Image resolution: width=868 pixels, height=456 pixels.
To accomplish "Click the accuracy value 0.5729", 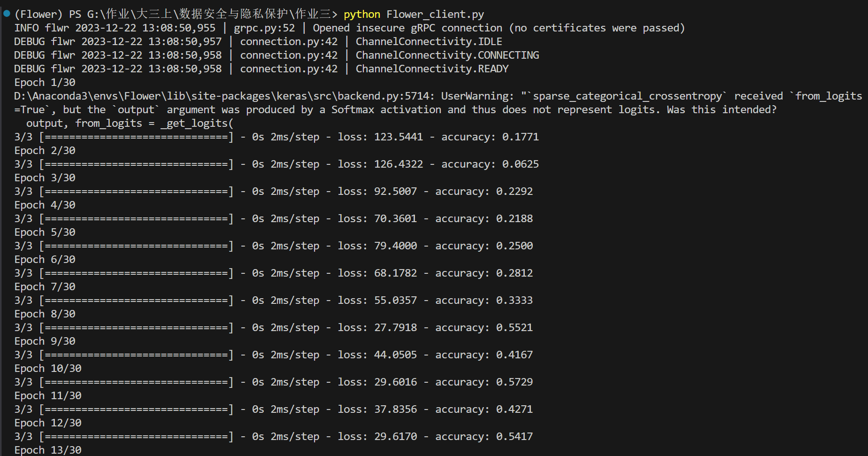I will [x=514, y=382].
